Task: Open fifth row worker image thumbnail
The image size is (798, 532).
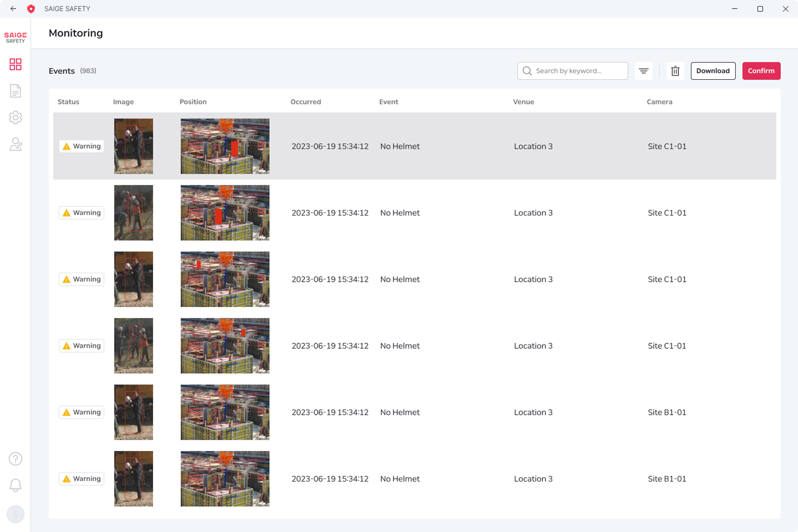Action: [133, 412]
